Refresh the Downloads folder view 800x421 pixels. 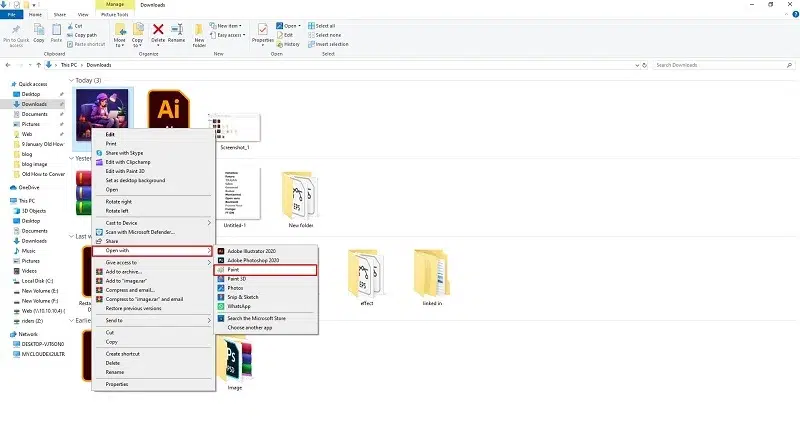644,65
